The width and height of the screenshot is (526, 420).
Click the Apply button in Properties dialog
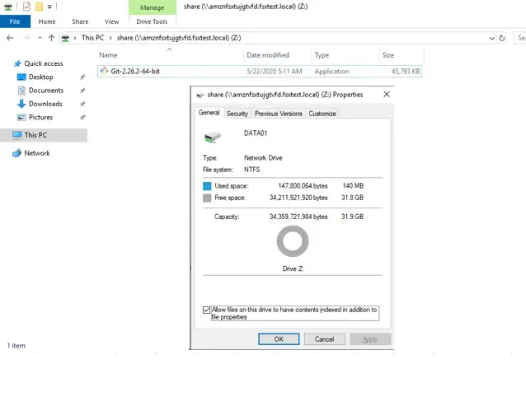tap(370, 339)
